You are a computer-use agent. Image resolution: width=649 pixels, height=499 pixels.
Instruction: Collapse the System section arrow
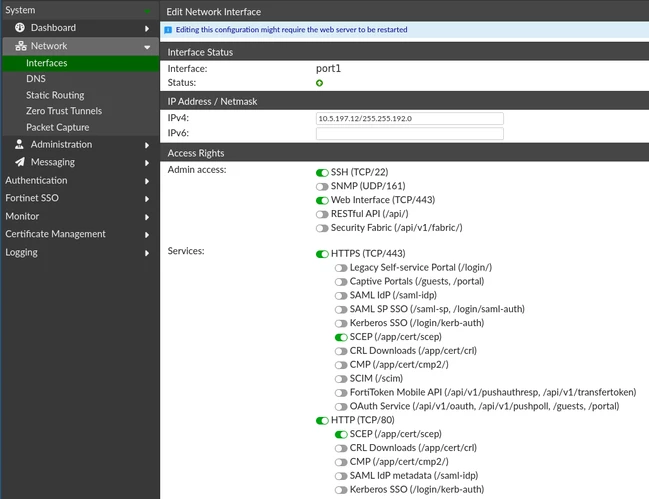147,11
